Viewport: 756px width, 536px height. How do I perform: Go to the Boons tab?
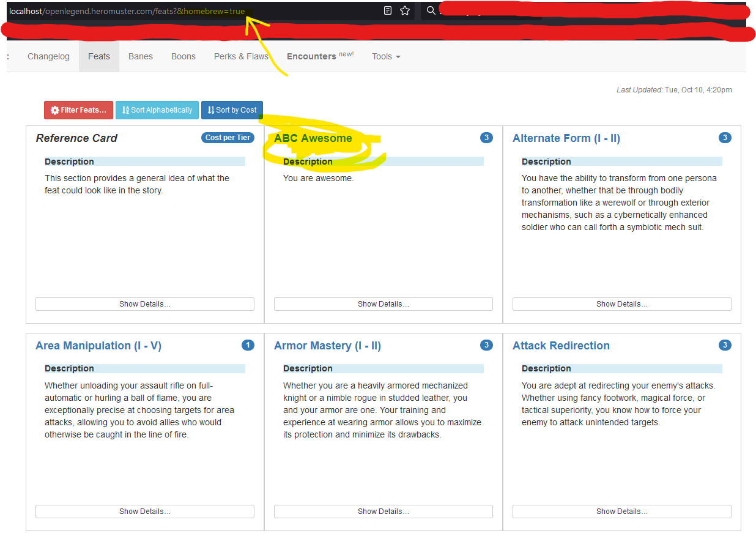(183, 56)
